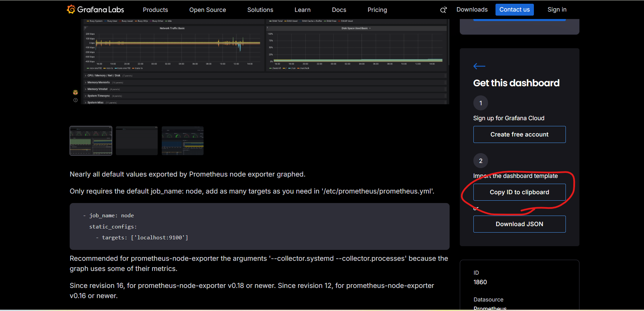Click the code line with targets localhost:9100

(x=142, y=238)
